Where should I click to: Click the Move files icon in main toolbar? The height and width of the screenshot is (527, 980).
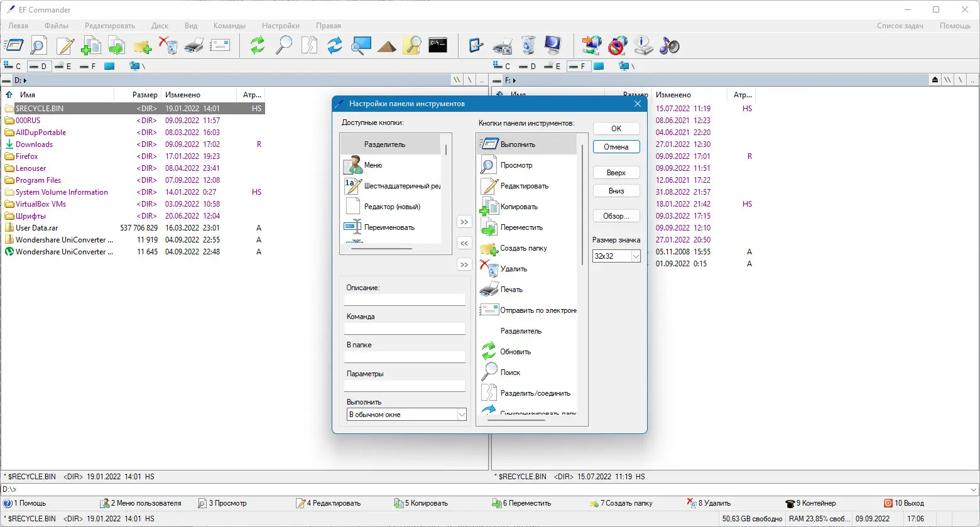pyautogui.click(x=117, y=45)
